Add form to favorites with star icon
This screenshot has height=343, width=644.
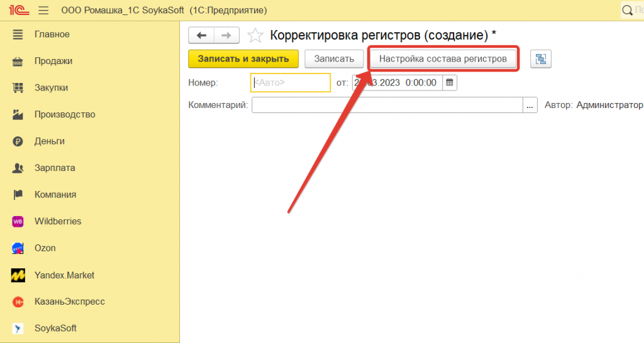point(255,36)
